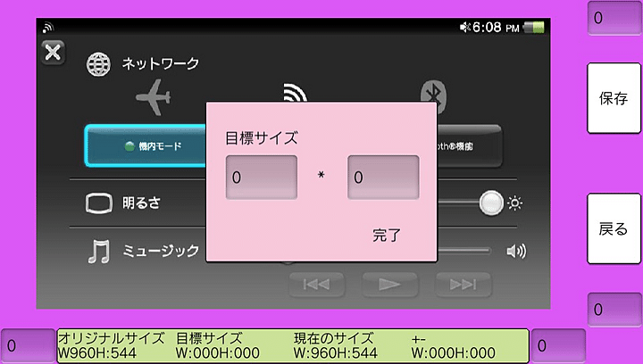This screenshot has width=643, height=364.
Task: Click the brightness slider knob
Action: [490, 203]
